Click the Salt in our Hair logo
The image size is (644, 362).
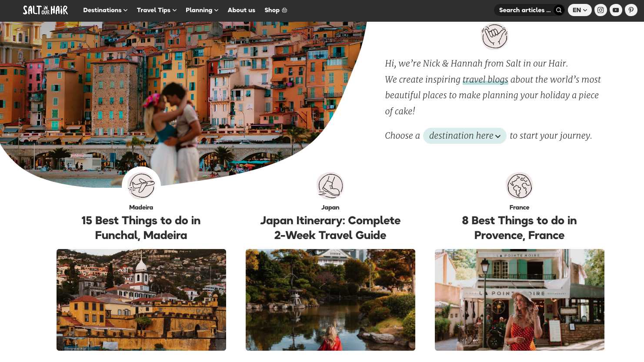tap(45, 10)
